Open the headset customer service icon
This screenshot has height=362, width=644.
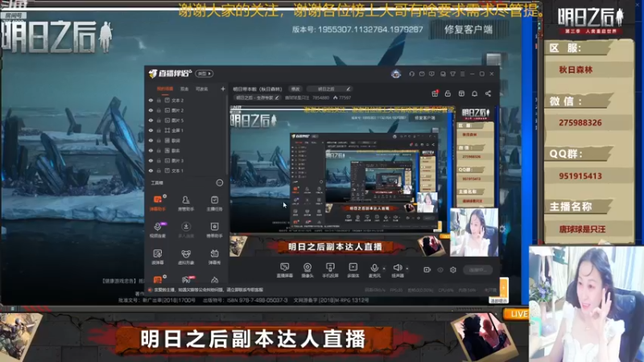pyautogui.click(x=411, y=74)
